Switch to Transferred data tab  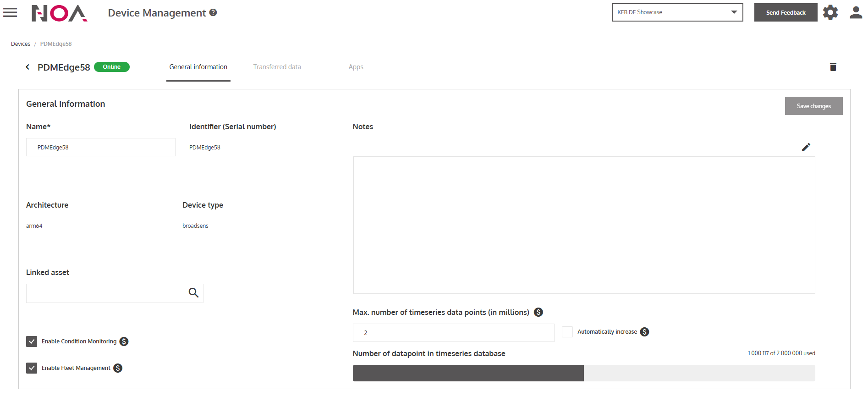point(277,67)
